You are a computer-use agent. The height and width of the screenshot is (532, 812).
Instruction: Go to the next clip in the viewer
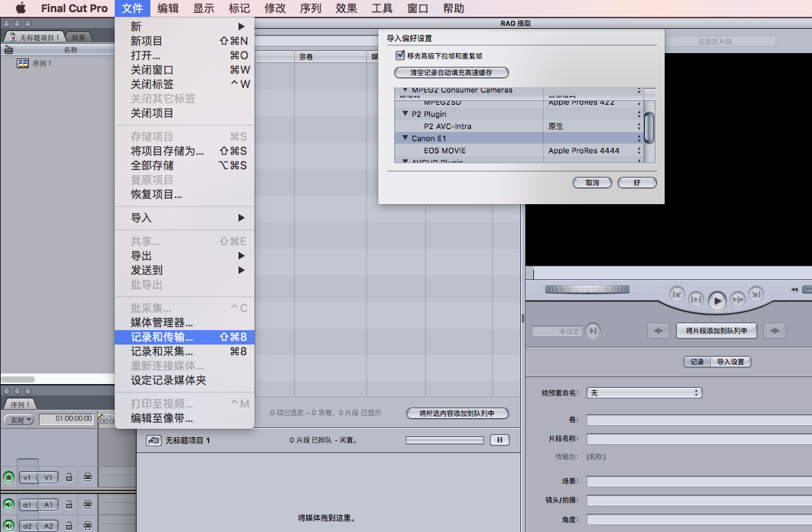pos(738,299)
